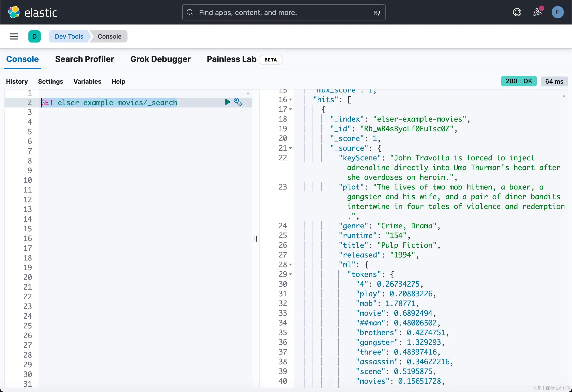
Task: Open the help lifebuoy icon
Action: 517,12
